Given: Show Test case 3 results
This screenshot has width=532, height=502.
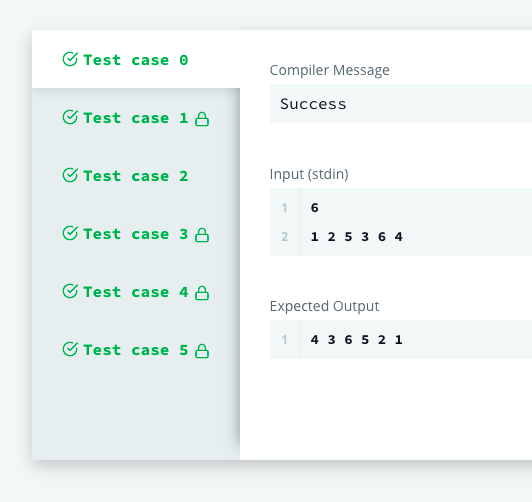Looking at the screenshot, I should [x=136, y=234].
